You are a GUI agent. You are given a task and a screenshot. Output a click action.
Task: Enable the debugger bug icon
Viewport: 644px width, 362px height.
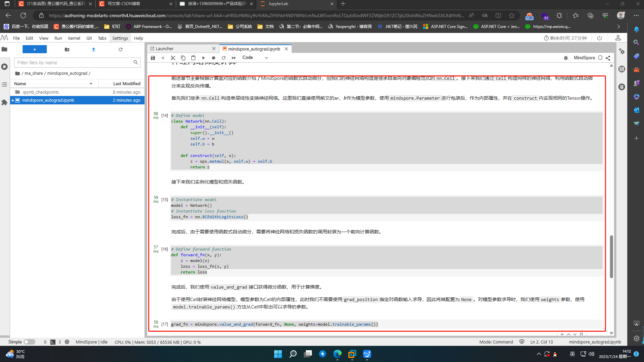click(x=566, y=58)
